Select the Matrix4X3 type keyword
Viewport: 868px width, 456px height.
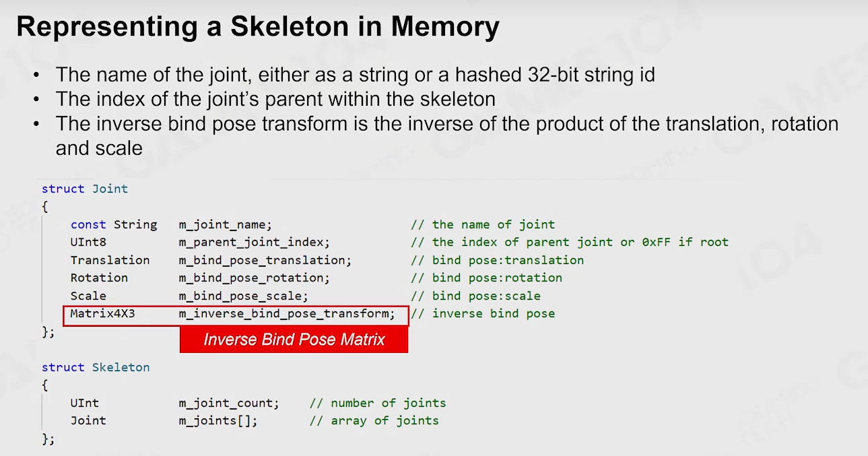[102, 313]
